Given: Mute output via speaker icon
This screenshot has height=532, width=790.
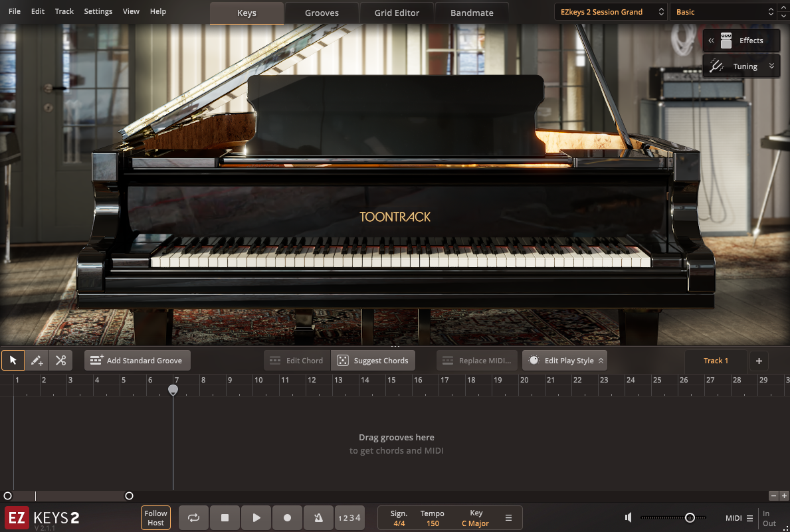Looking at the screenshot, I should (x=629, y=517).
